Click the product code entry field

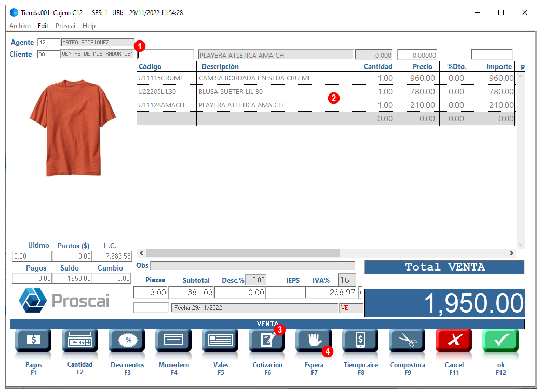tap(166, 55)
